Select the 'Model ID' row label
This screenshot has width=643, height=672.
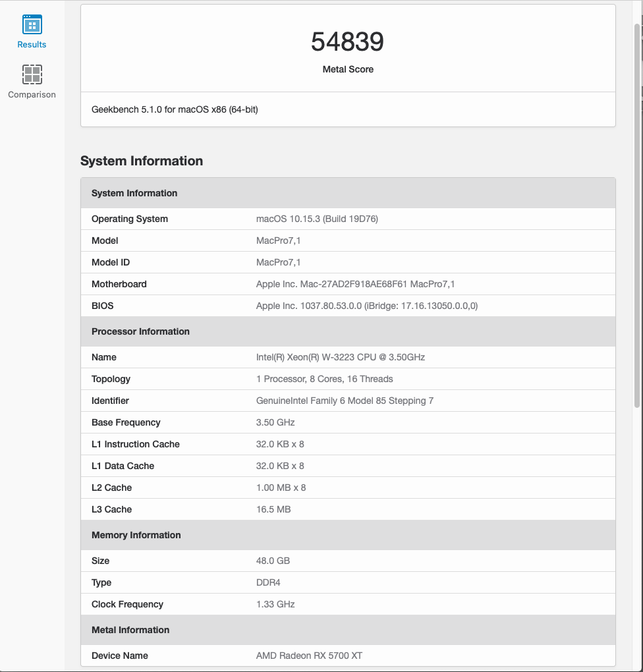[111, 262]
